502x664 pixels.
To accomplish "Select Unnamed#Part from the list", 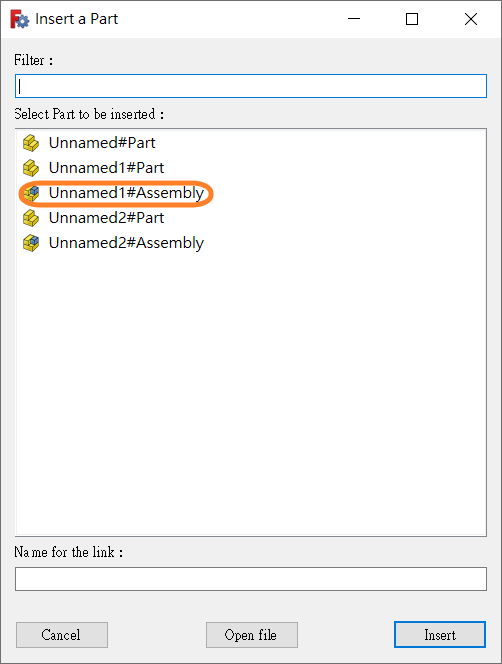I will tap(102, 143).
